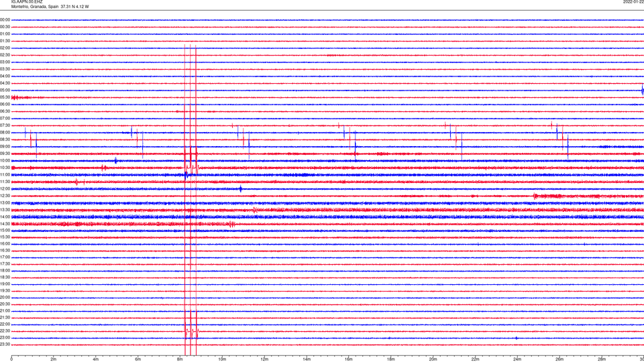Select the "08:00" time row label

[5, 132]
